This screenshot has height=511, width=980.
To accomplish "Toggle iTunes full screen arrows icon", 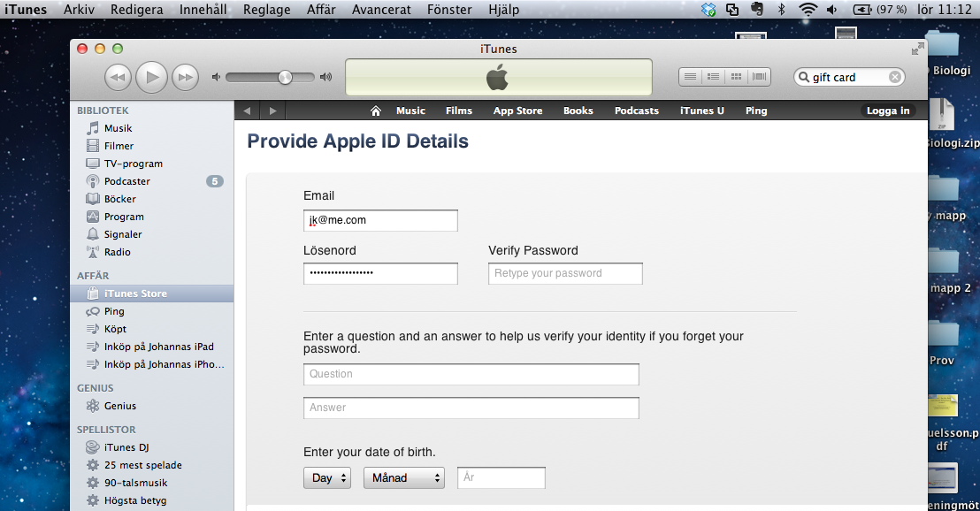I will click(917, 49).
